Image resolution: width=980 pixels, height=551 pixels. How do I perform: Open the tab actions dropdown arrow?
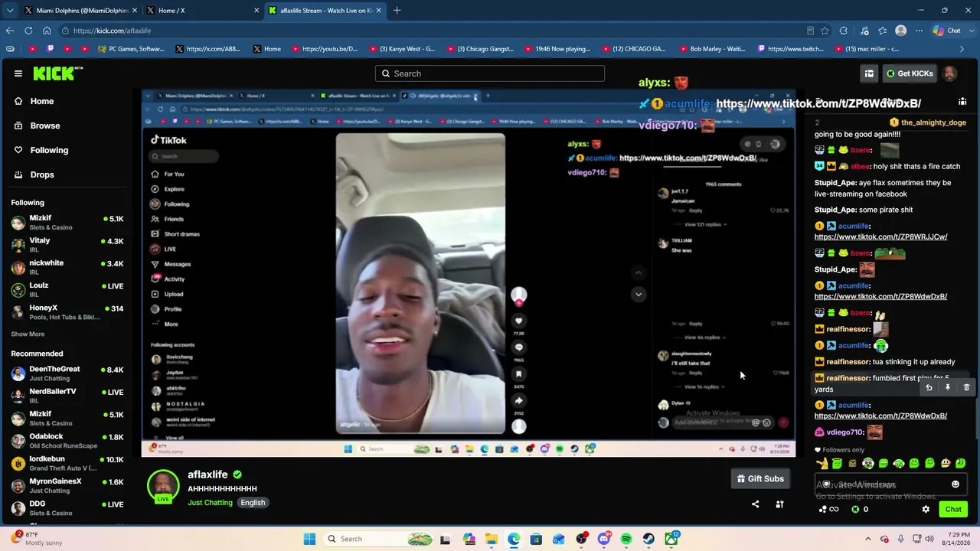click(x=10, y=11)
